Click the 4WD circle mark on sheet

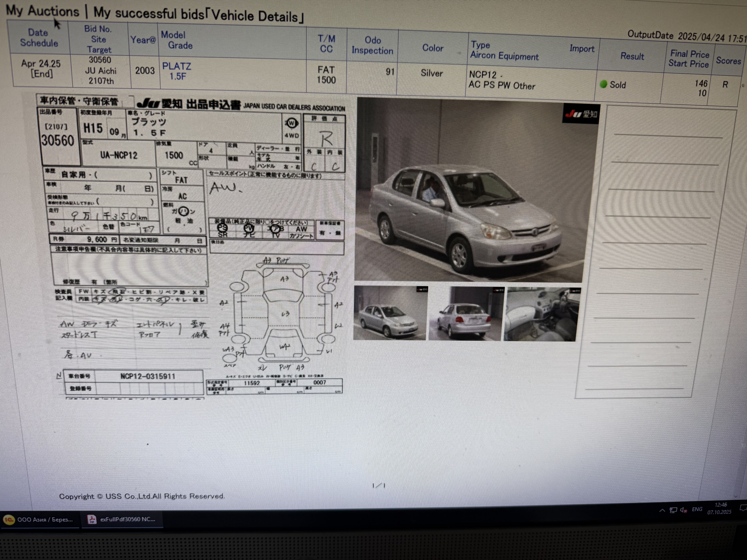[292, 124]
